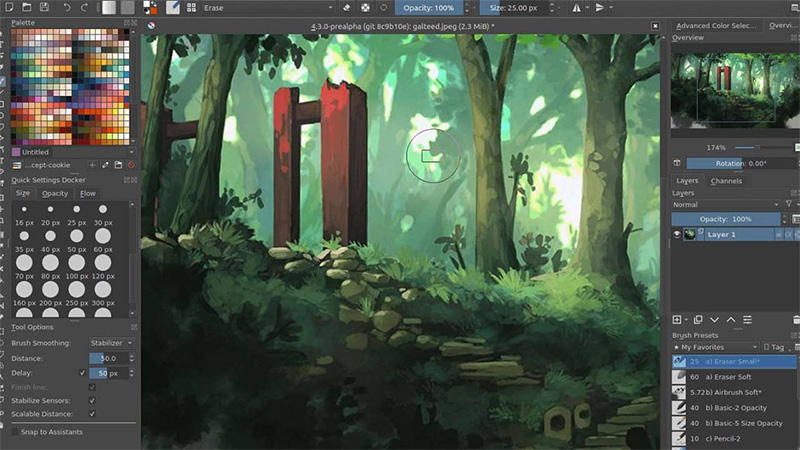
Task: Open the My Favorites brush tag dropdown
Action: [715, 347]
